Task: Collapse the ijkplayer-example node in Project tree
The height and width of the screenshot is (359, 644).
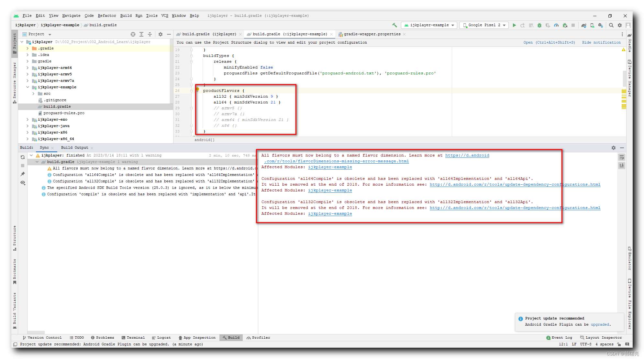Action: click(x=28, y=87)
